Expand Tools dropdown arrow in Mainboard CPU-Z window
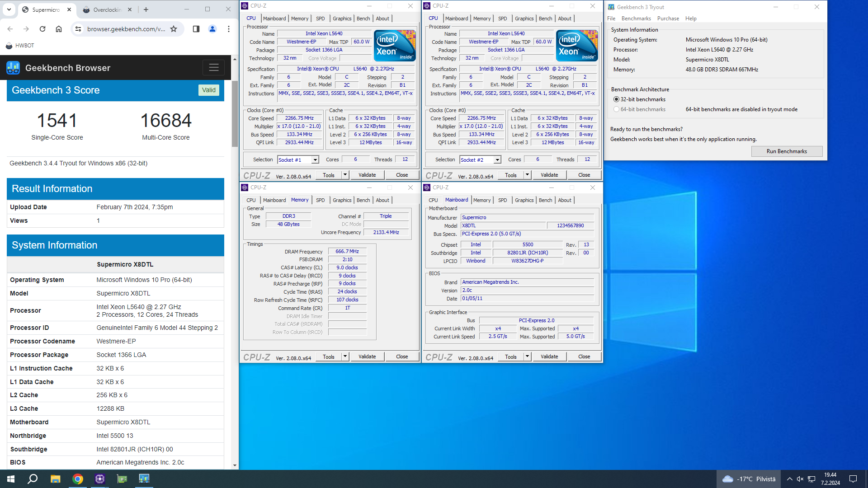This screenshot has height=488, width=868. tap(527, 357)
